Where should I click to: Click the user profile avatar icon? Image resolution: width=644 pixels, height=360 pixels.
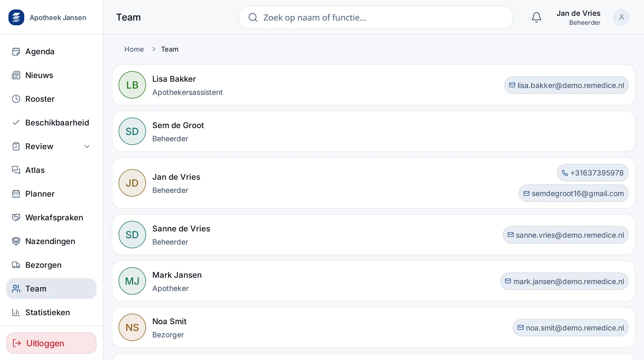tap(621, 17)
